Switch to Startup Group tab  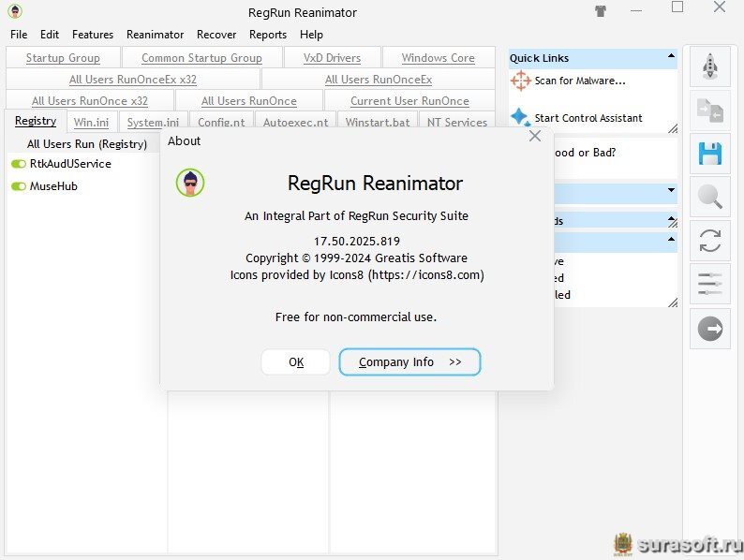click(63, 58)
